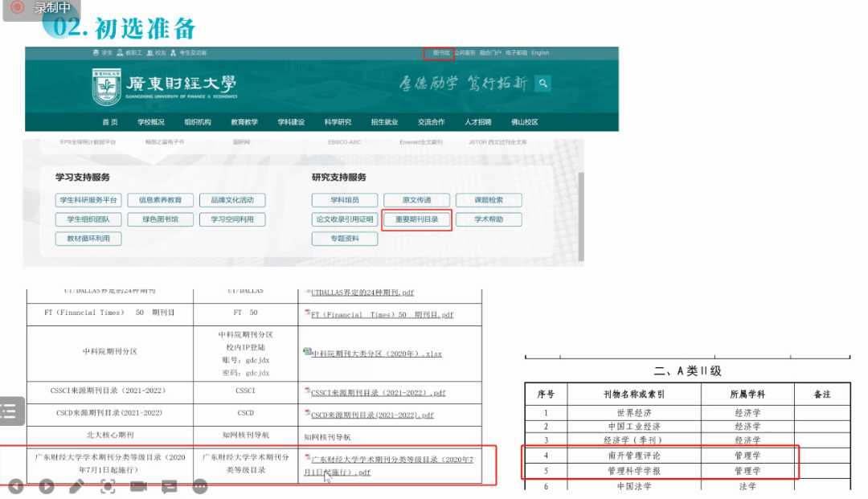Click the 南开管理评论 table cell
This screenshot has width=868, height=499.
coord(634,456)
